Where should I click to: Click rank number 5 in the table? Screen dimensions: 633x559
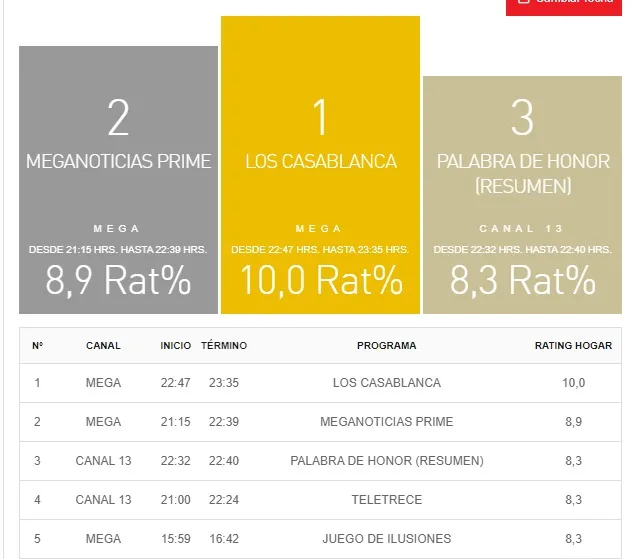point(37,539)
